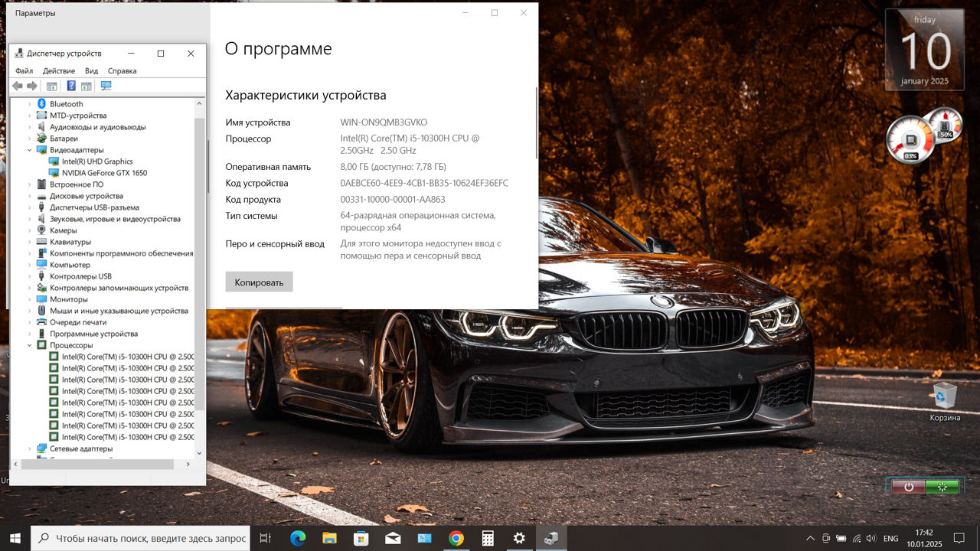Open the notification center button
This screenshot has width=980, height=551.
tap(959, 538)
